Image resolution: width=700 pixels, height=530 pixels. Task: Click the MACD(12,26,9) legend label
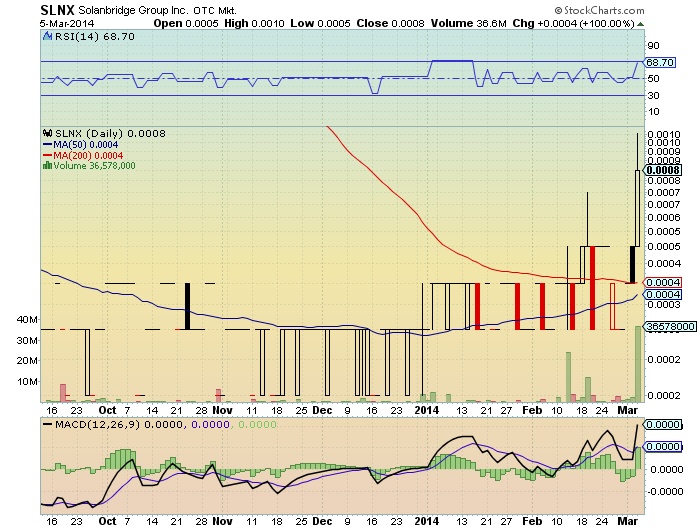click(x=96, y=424)
